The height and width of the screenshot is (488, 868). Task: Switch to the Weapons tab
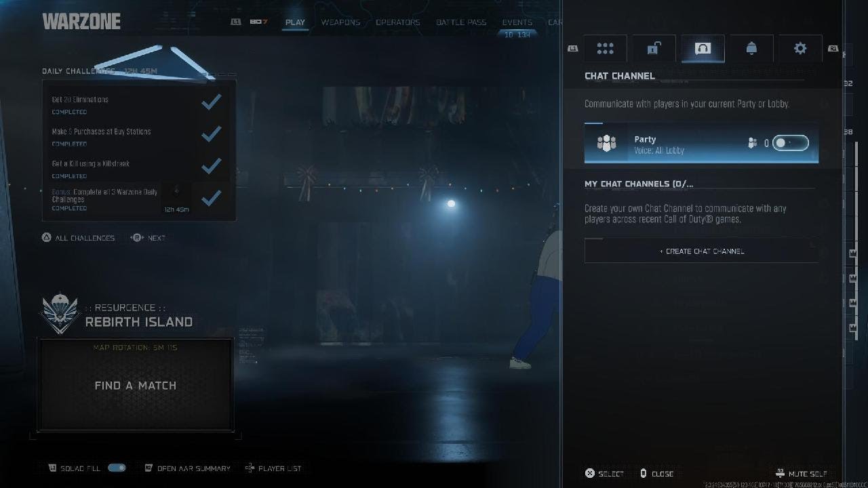[x=340, y=22]
